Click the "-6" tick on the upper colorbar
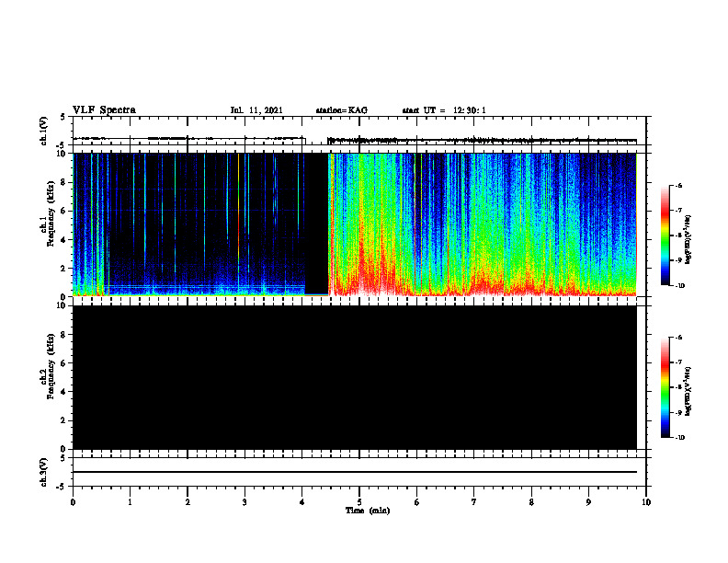The height and width of the screenshot is (563, 728). [x=678, y=185]
